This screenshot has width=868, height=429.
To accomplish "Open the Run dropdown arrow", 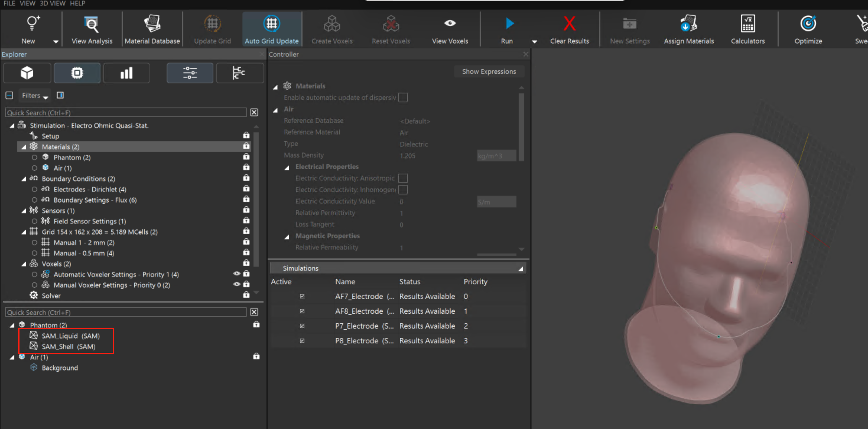I will pos(534,41).
